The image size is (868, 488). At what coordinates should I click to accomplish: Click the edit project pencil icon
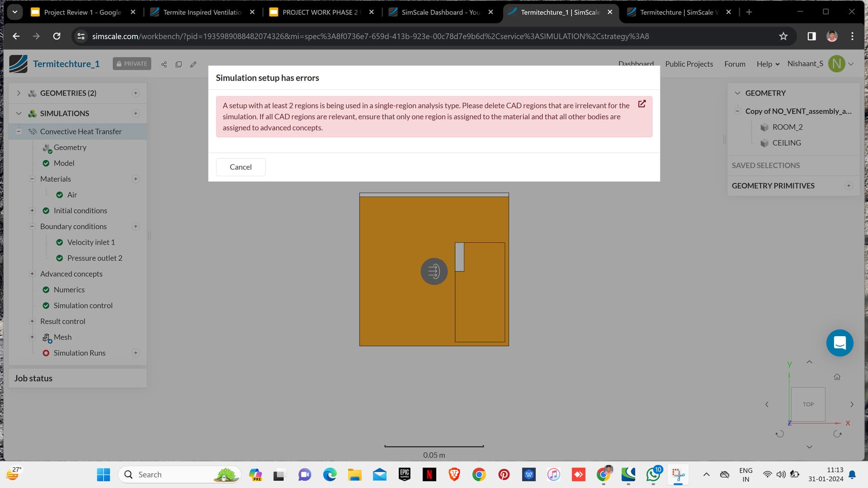(x=193, y=65)
